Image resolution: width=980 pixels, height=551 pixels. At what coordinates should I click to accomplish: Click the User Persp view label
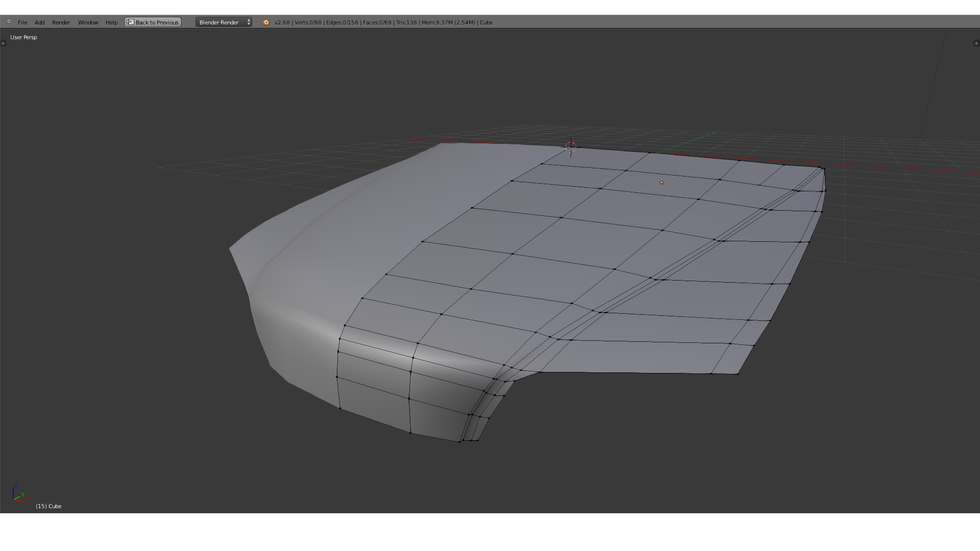pos(23,37)
